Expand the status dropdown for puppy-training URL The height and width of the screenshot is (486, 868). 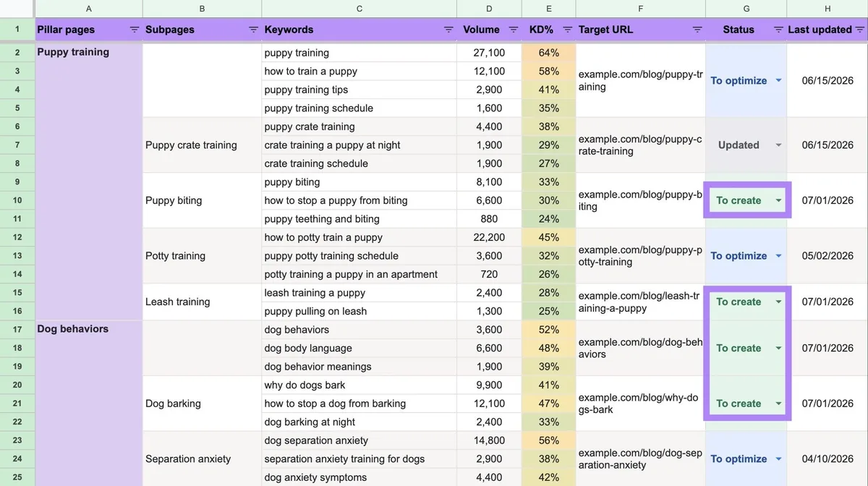[778, 80]
